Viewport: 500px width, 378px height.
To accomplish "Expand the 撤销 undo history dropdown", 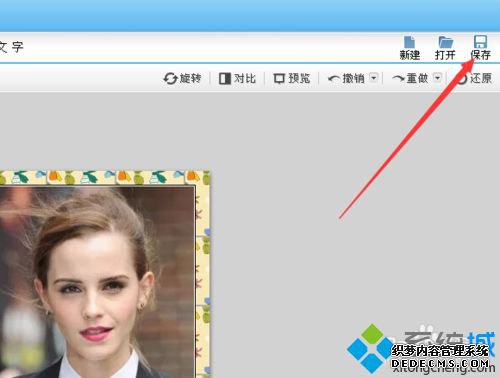I will [374, 78].
